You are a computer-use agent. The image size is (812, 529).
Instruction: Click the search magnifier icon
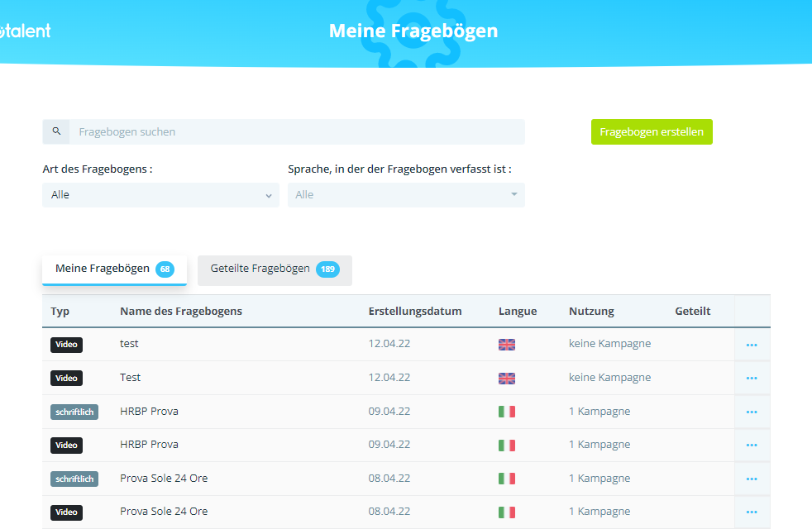[x=56, y=131]
